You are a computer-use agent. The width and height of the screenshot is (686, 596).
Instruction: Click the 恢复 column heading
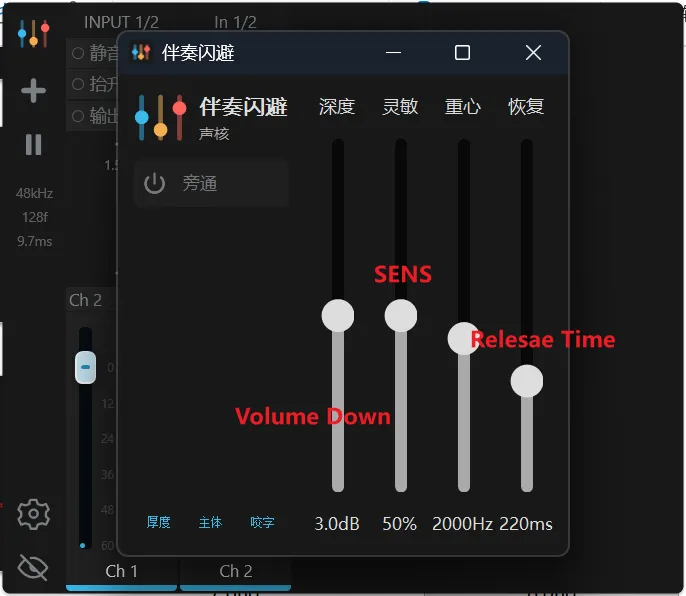[x=526, y=106]
